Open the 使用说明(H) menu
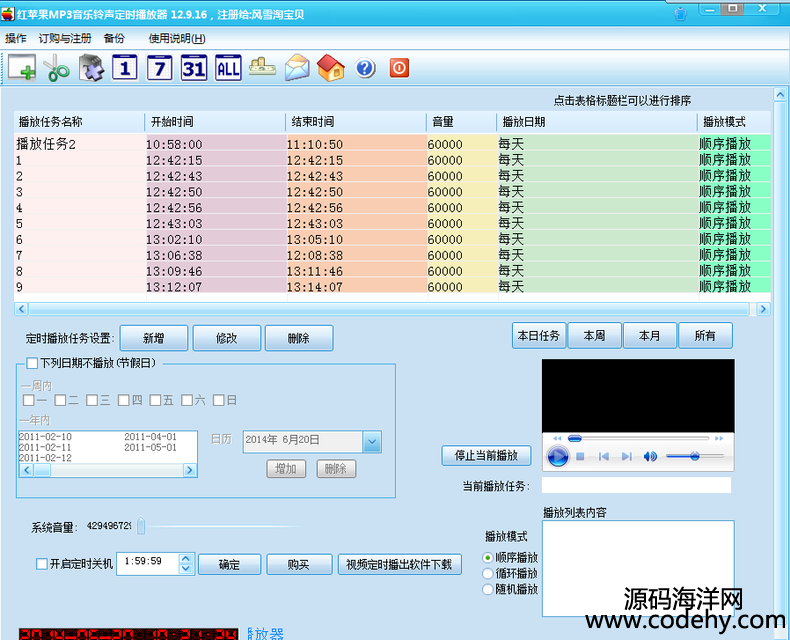The width and height of the screenshot is (790, 640). point(177,38)
